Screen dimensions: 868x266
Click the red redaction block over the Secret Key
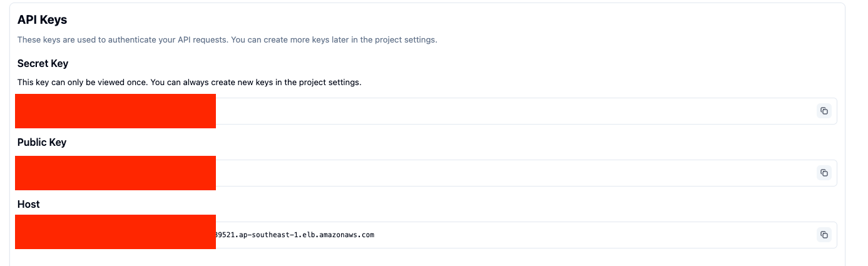(x=116, y=111)
